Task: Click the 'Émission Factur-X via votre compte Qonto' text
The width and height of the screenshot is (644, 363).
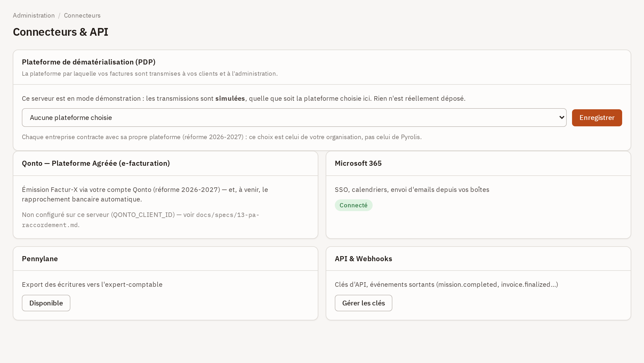Action: pos(145,195)
